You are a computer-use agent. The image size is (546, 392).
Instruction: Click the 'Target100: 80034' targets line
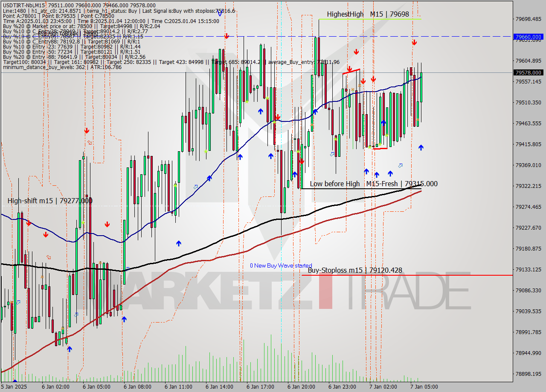tap(171, 62)
